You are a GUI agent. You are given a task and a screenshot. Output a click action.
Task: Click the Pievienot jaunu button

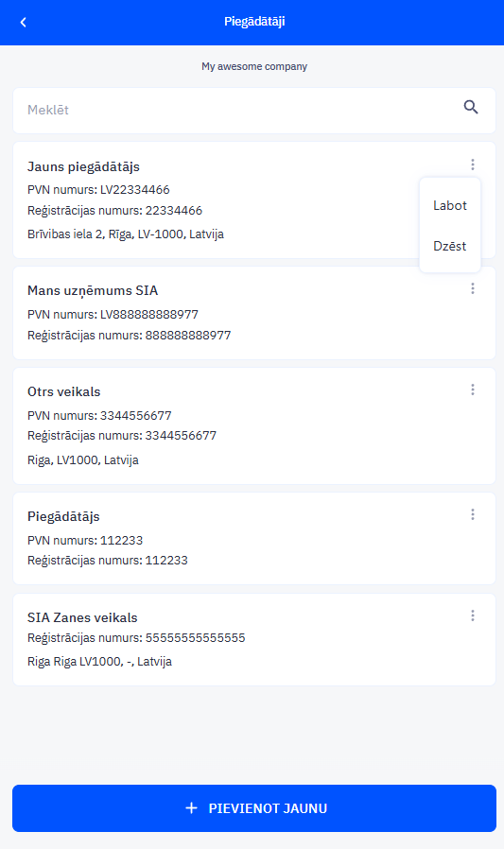(x=254, y=808)
